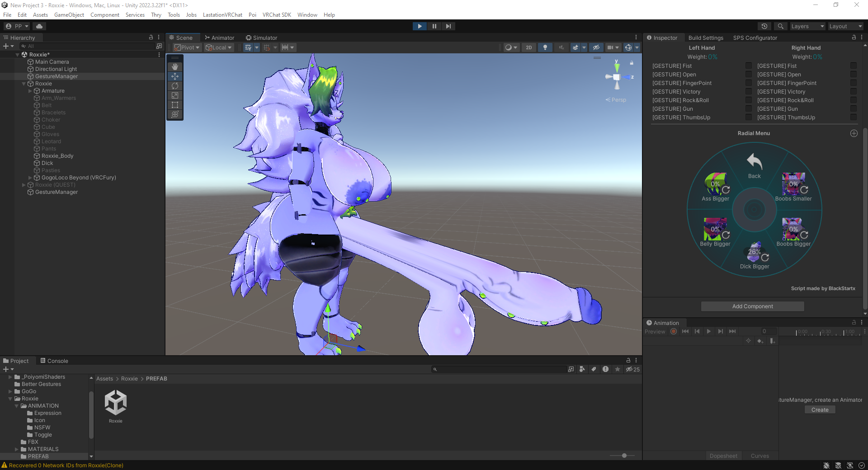Screen dimensions: 868x470
Task: Switch to the Animator tab
Action: pyautogui.click(x=219, y=38)
